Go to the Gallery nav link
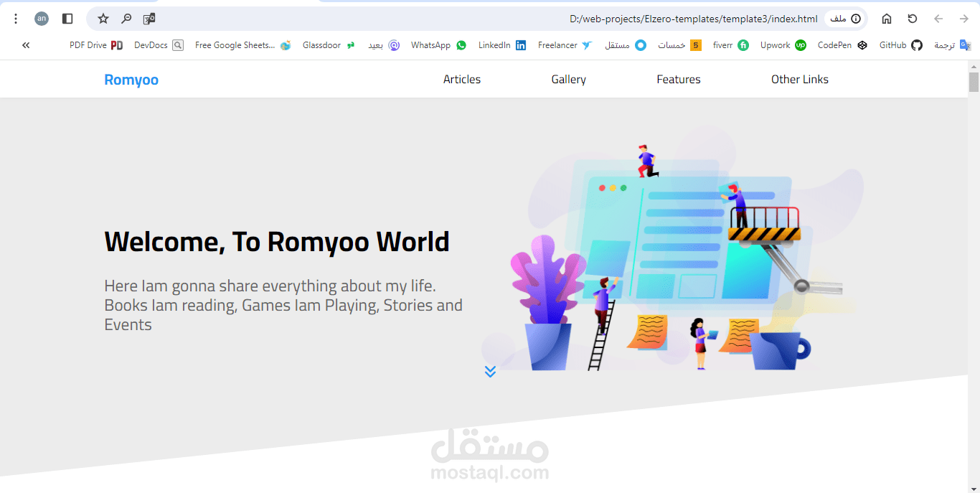 coord(569,80)
